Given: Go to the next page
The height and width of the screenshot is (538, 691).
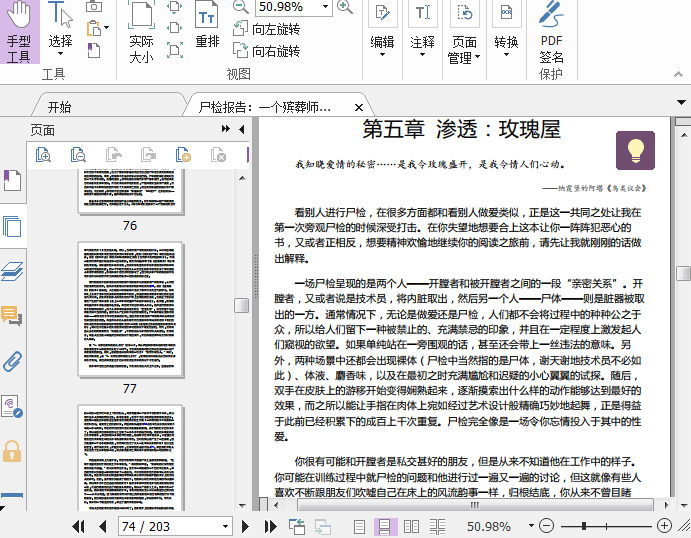Looking at the screenshot, I should click(246, 526).
